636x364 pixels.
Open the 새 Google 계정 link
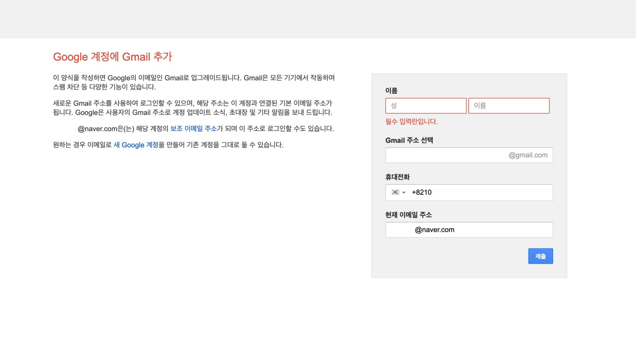(136, 145)
